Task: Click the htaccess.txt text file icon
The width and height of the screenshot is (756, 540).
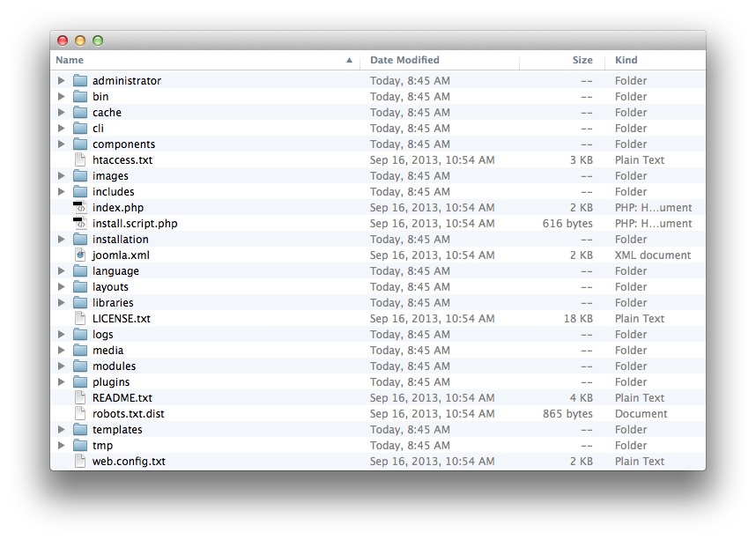Action: [80, 160]
